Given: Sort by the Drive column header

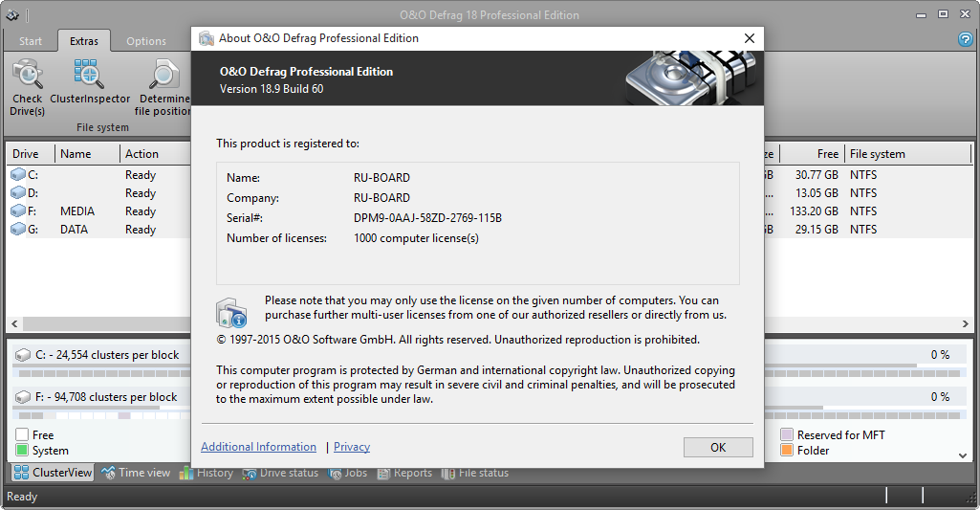Looking at the screenshot, I should (31, 153).
